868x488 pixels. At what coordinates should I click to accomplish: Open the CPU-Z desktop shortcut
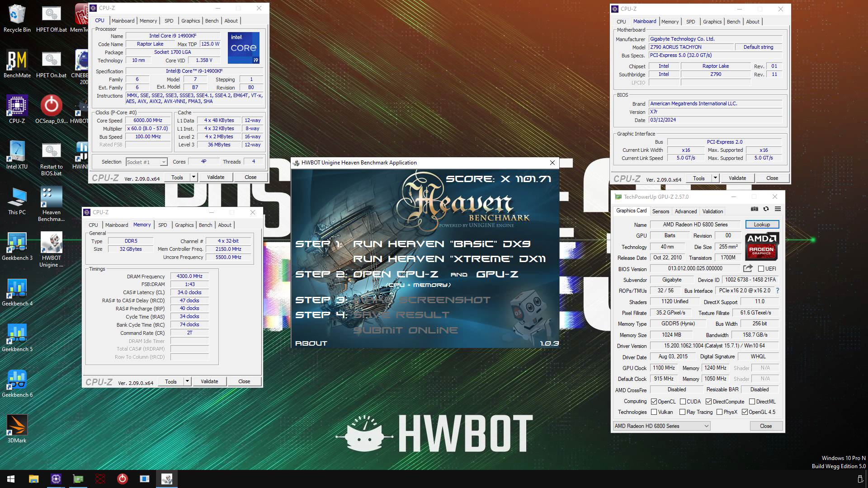click(17, 109)
